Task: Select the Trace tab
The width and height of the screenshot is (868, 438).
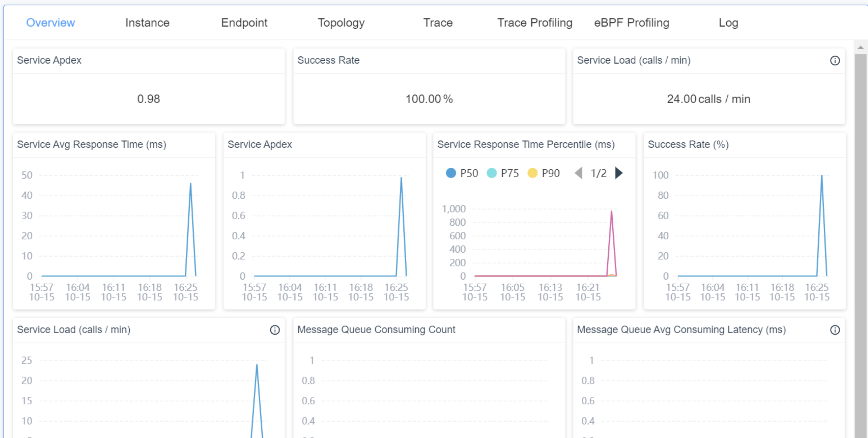Action: (438, 23)
